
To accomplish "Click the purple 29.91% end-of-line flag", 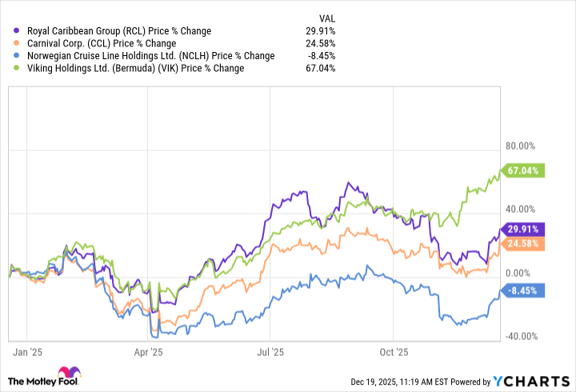I will pos(523,230).
